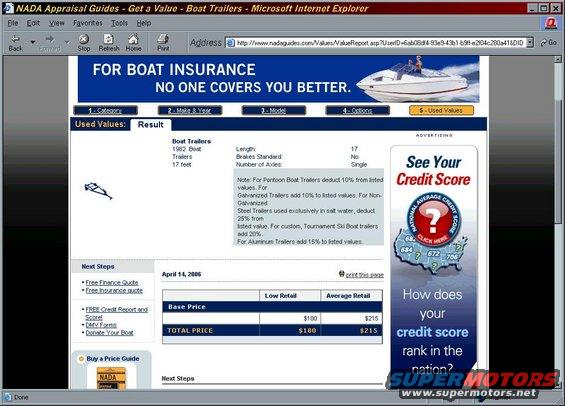Click the Done status bar text
Screen dimensions: 565x406
tap(21, 397)
